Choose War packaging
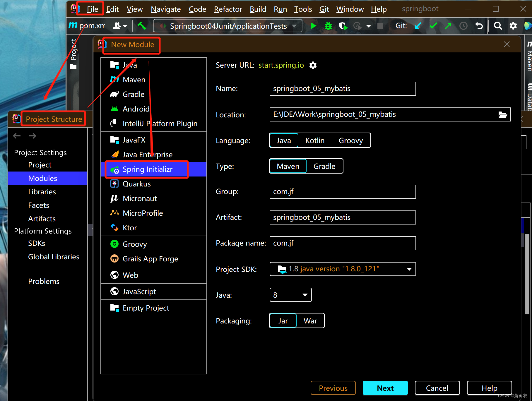Image resolution: width=532 pixels, height=401 pixels. tap(310, 321)
